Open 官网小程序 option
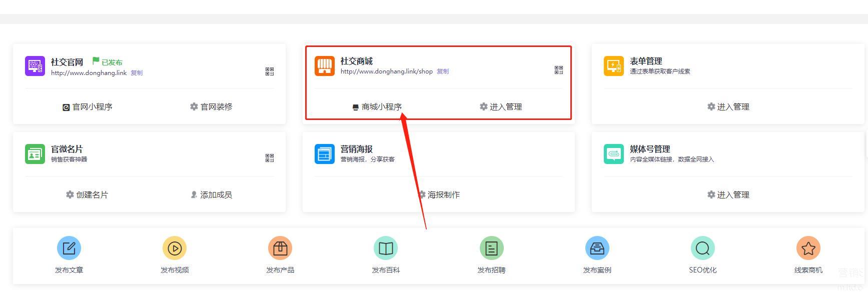This screenshot has height=297, width=868. [88, 107]
